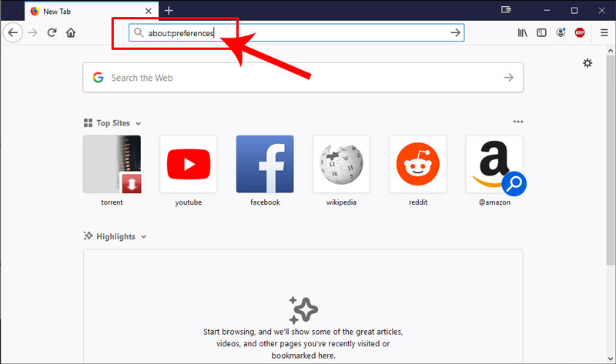Viewport: 616px width, 364px height.
Task: Click the address bar with about:preferences
Action: (x=296, y=32)
